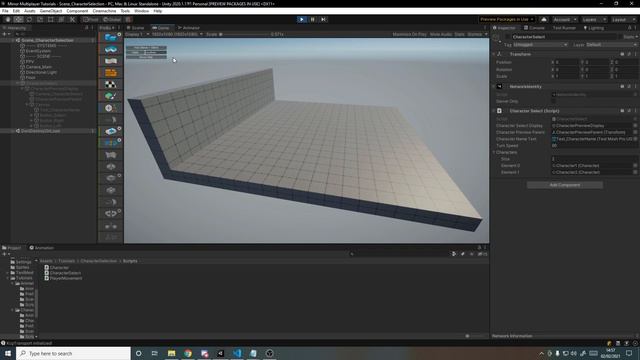Toggle Mute Audio in Game view
Screen dimensions: 640x360
[x=441, y=34]
